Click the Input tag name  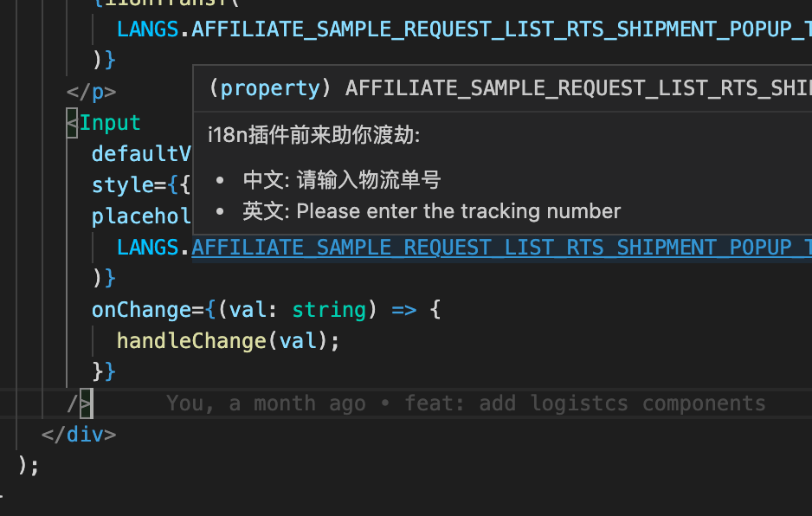[110, 123]
